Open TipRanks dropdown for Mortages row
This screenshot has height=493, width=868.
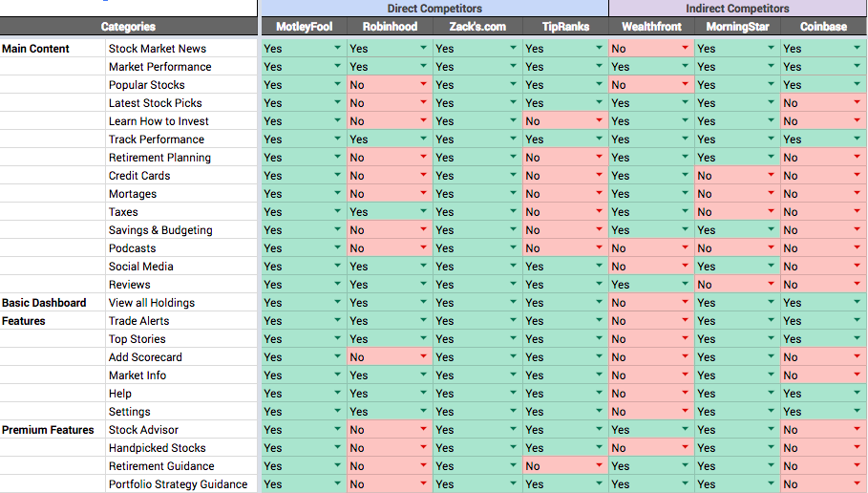(599, 193)
